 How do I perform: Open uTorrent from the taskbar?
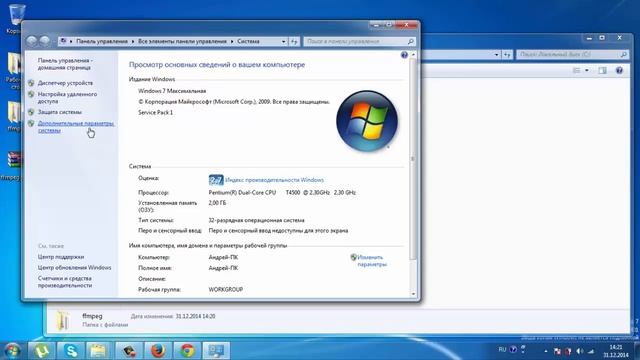(42, 351)
